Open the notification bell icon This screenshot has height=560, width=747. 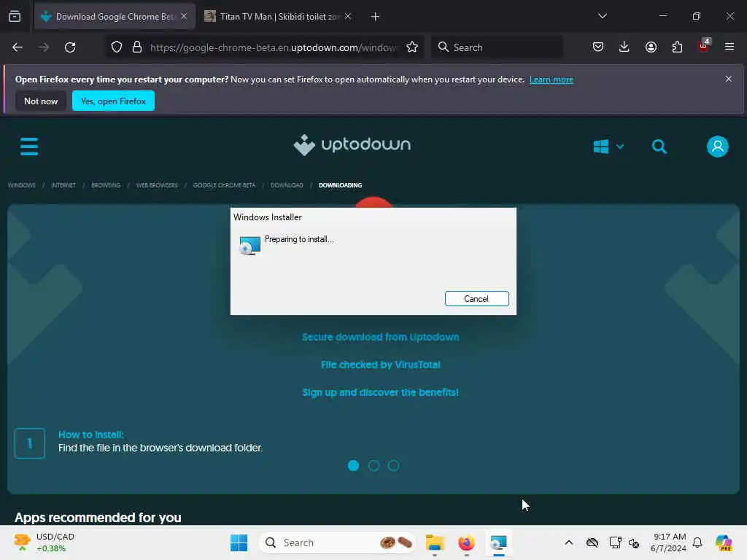tap(697, 542)
